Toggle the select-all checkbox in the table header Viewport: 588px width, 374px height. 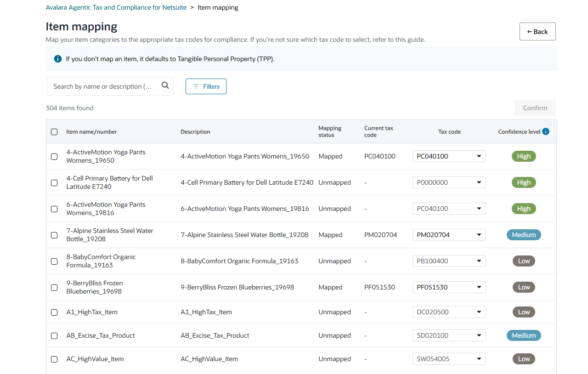click(54, 131)
